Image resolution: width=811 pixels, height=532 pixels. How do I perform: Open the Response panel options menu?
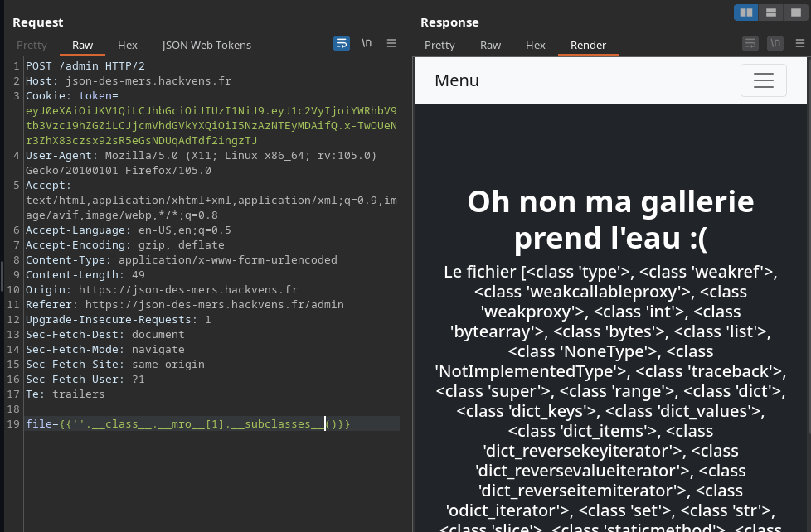pyautogui.click(x=800, y=44)
